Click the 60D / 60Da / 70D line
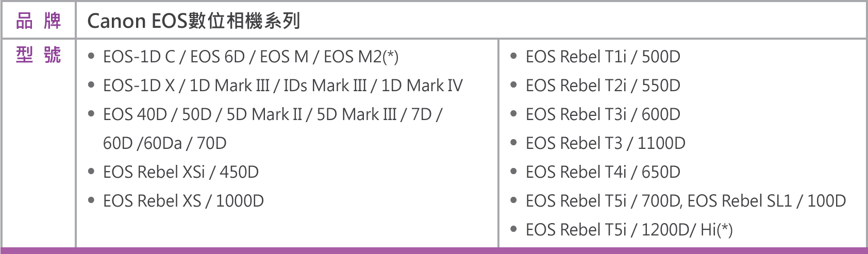868x254 pixels. point(165,143)
